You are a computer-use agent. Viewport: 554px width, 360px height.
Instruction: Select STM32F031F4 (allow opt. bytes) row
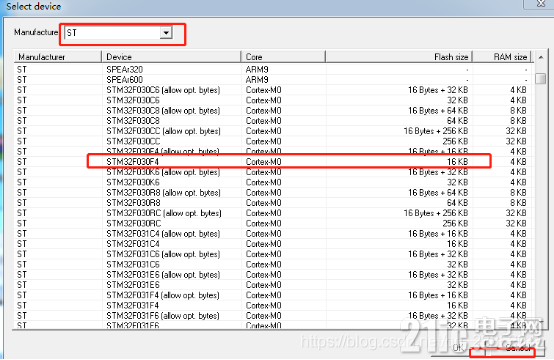pos(272,295)
